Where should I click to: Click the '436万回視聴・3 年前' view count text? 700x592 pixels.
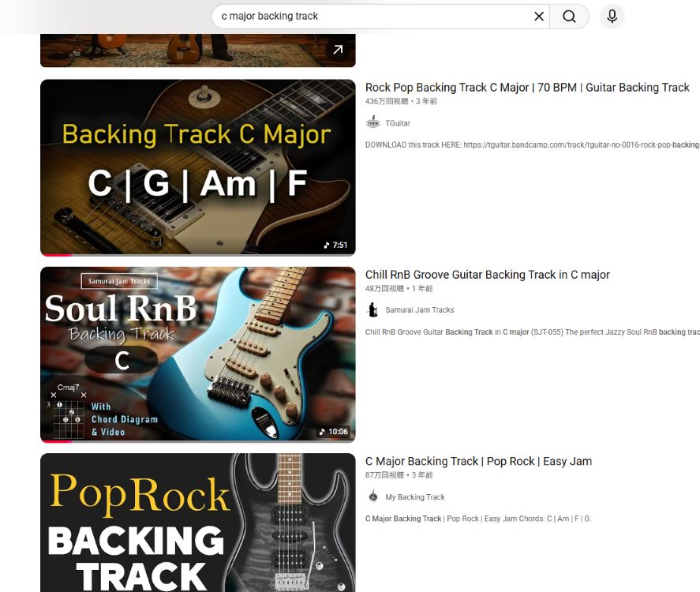(401, 101)
